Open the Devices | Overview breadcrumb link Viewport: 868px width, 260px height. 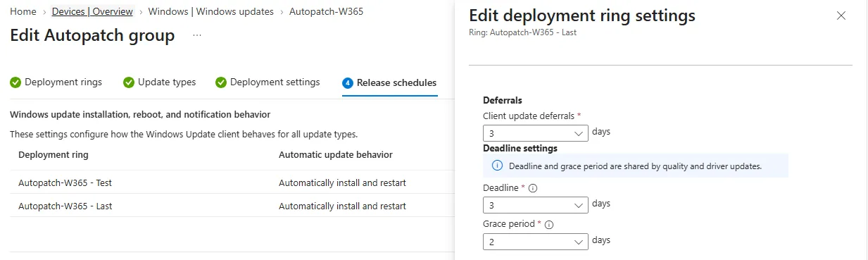click(92, 12)
